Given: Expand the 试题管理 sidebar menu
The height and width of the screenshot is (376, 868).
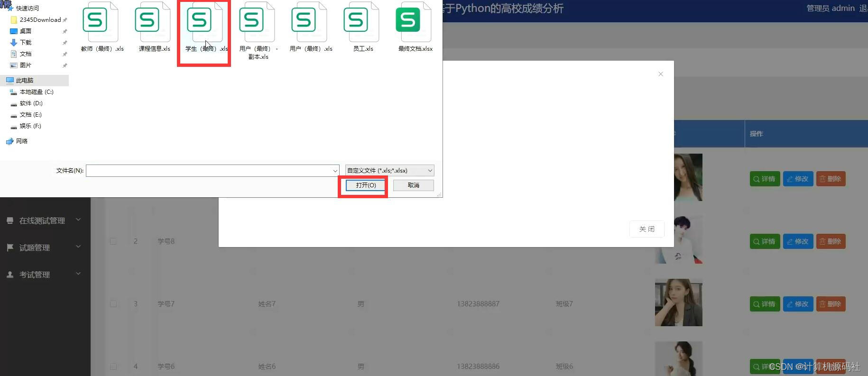Looking at the screenshot, I should 45,248.
